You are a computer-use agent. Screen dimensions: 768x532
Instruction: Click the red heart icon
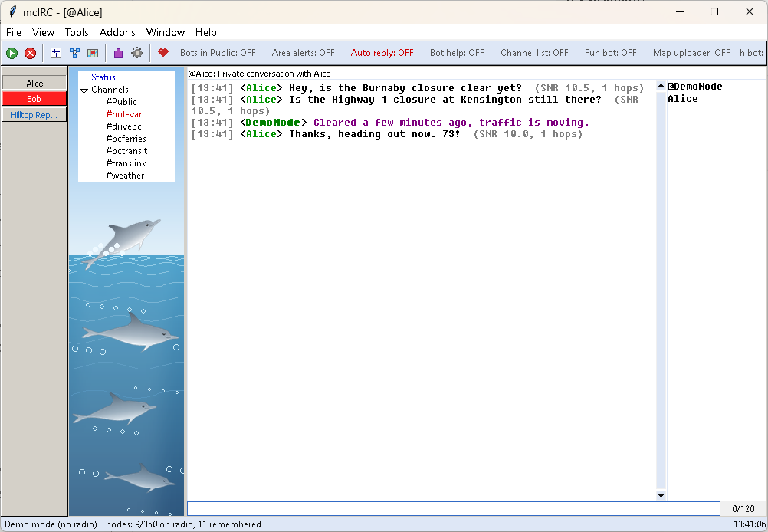[163, 52]
